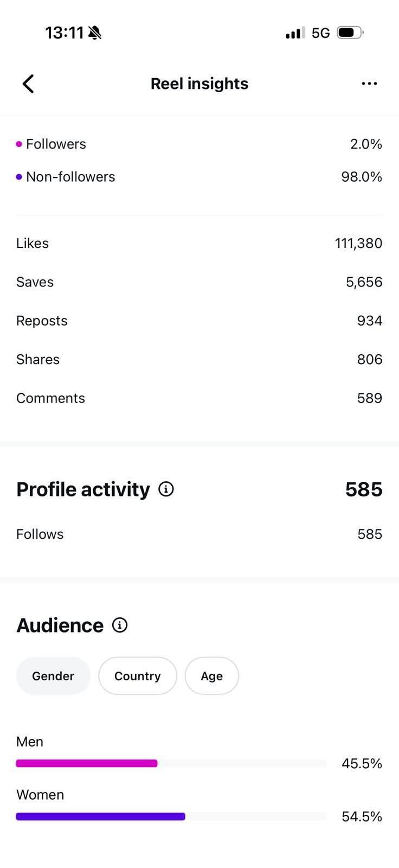Tap the Profile activity info icon
The height and width of the screenshot is (868, 399).
166,489
